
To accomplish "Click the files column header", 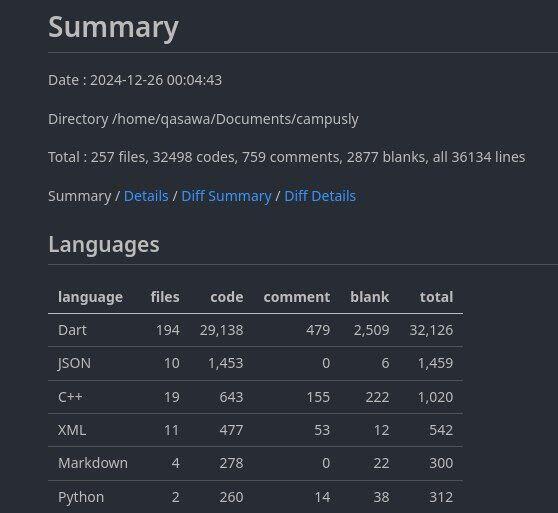I will coord(165,297).
